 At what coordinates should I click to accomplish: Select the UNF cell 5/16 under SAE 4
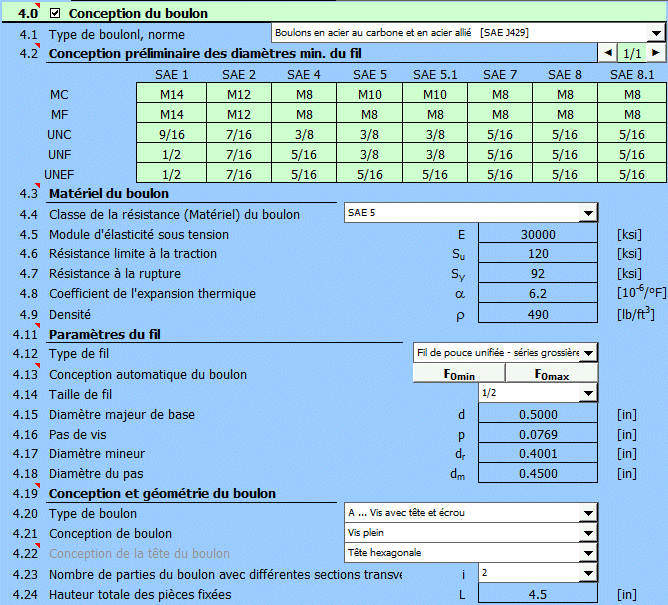coord(304,154)
